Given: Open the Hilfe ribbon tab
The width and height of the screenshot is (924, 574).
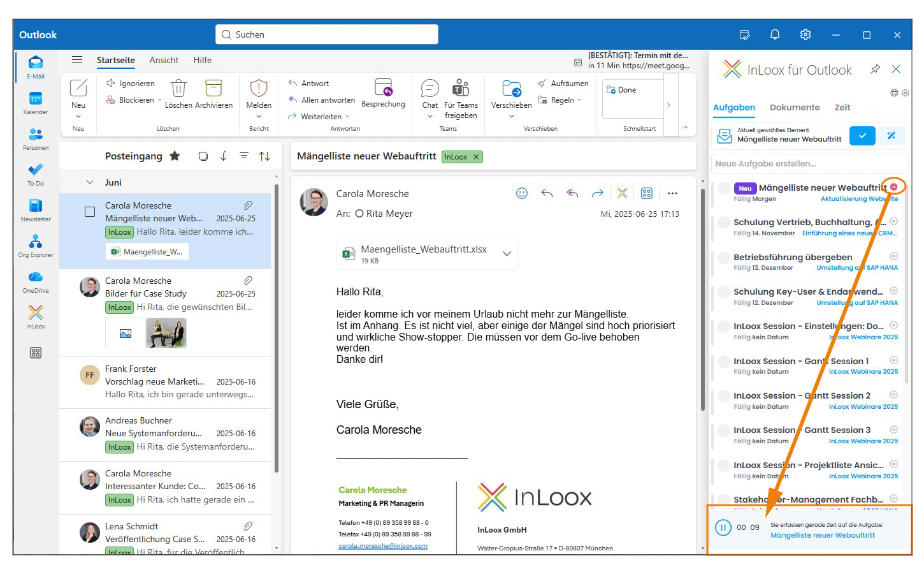Looking at the screenshot, I should (x=203, y=60).
